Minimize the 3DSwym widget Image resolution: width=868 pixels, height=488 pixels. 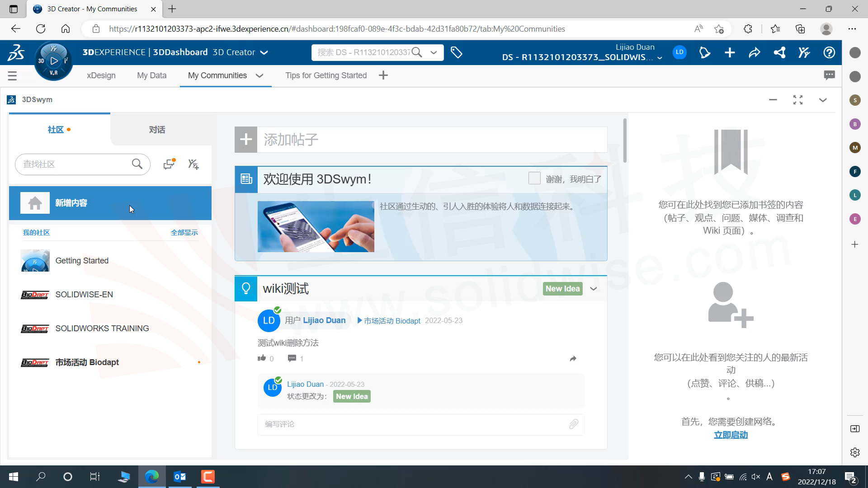tap(773, 100)
